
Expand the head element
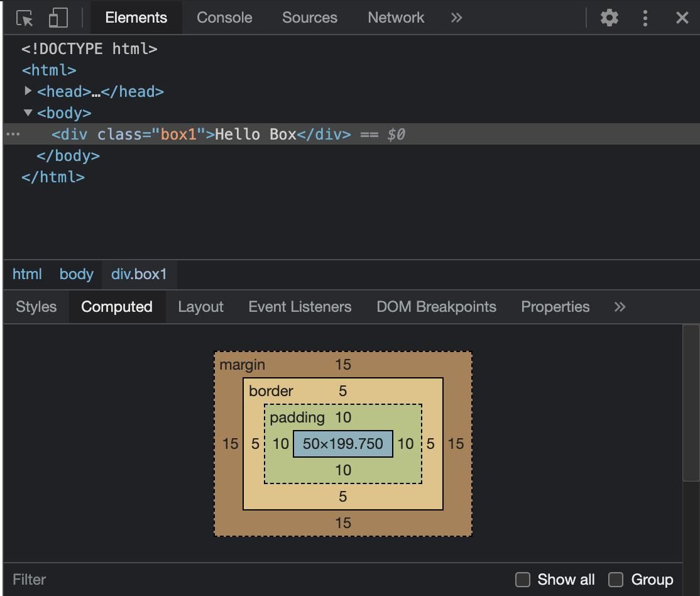point(28,91)
